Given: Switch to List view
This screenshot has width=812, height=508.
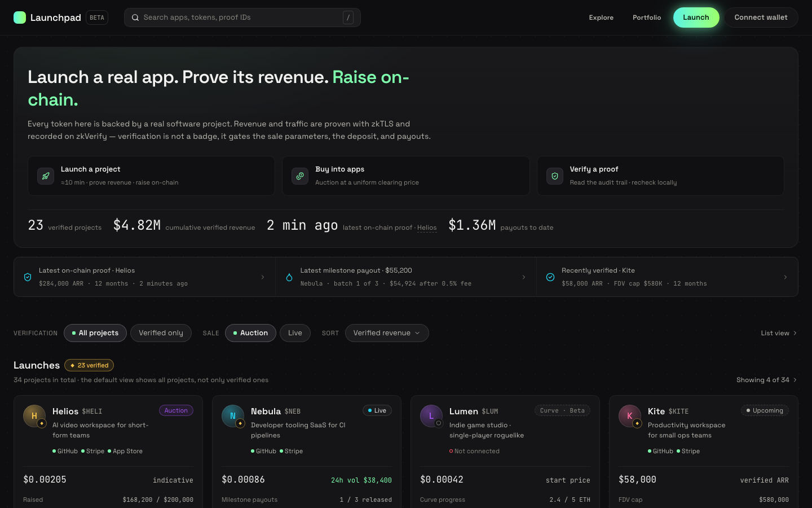Looking at the screenshot, I should [x=779, y=333].
